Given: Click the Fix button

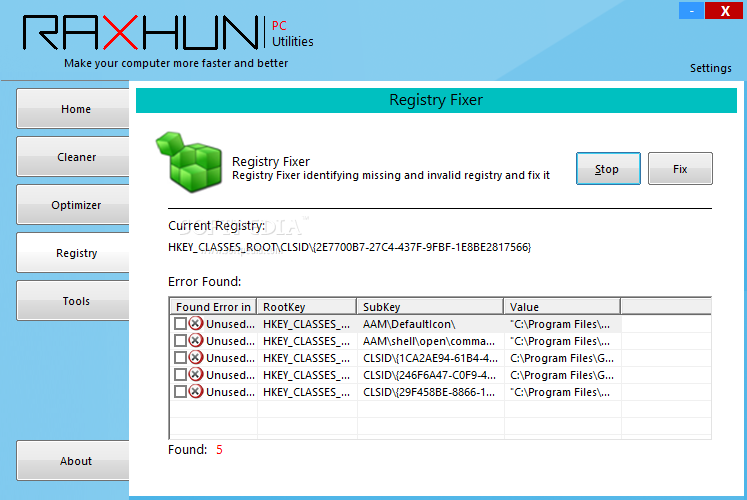Looking at the screenshot, I should pyautogui.click(x=680, y=169).
